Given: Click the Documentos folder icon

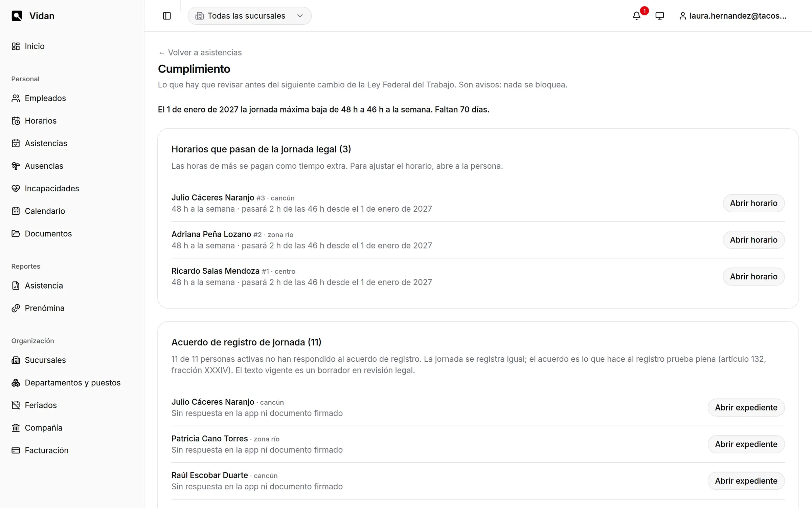Looking at the screenshot, I should click(16, 234).
